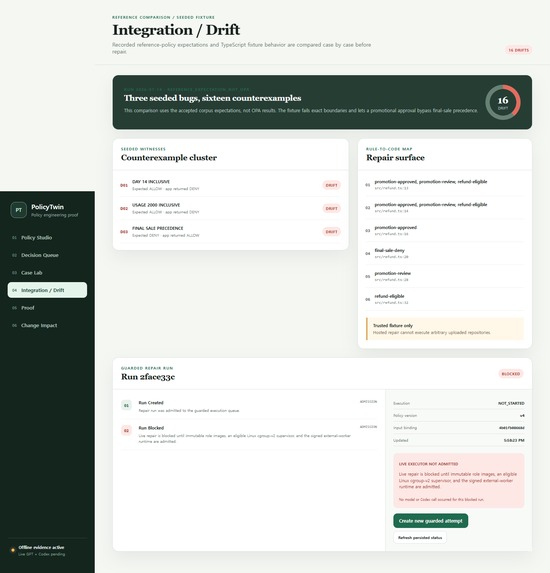550x573 pixels.
Task: Click DRIFT badge on Day 14 Inclusive row
Action: (331, 185)
